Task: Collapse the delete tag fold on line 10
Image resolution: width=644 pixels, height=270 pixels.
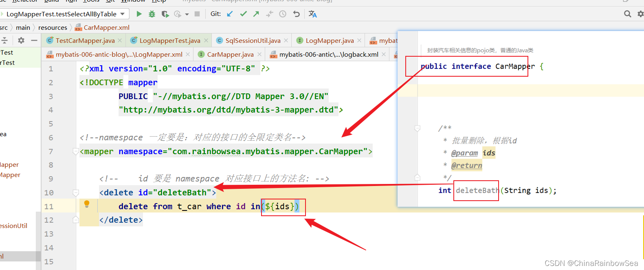Action: click(76, 192)
